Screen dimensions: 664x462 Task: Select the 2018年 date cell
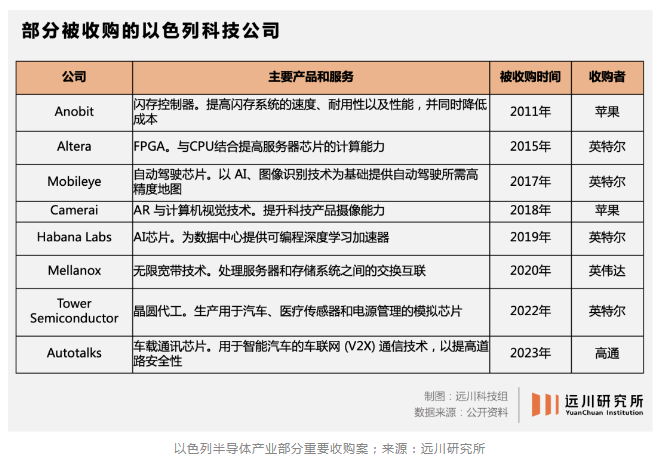[530, 210]
